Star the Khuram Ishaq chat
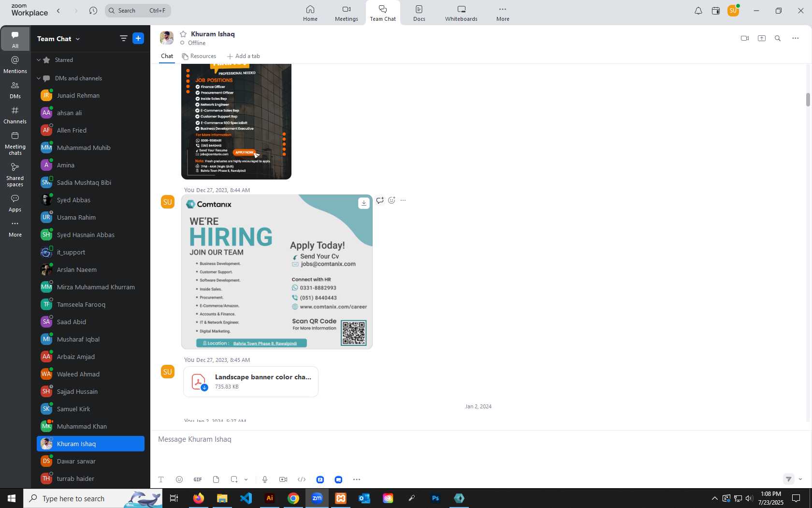 click(183, 34)
